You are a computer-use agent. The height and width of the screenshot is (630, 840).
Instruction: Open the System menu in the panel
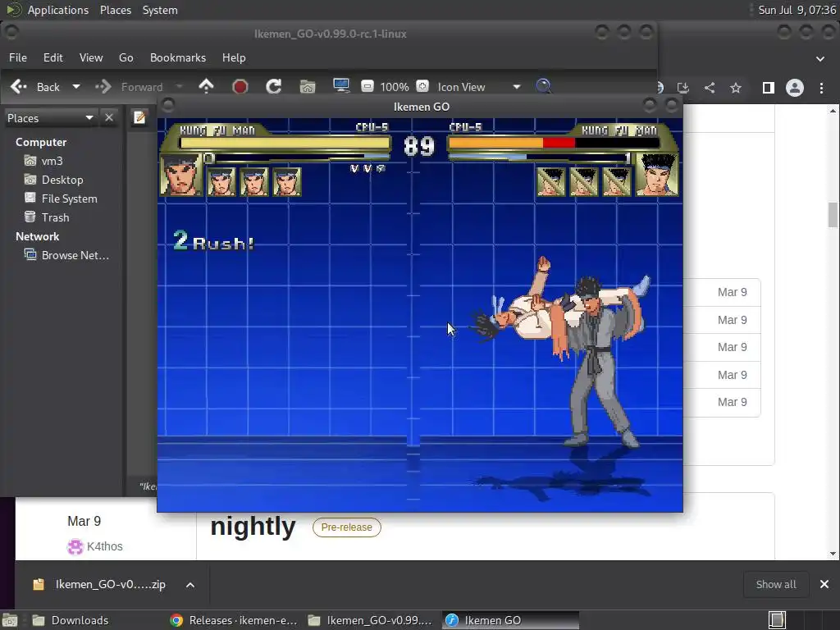tap(160, 10)
